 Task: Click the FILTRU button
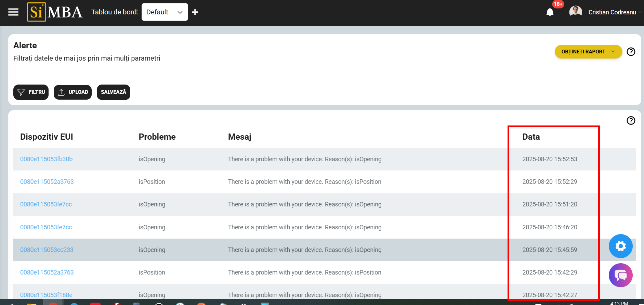(31, 92)
